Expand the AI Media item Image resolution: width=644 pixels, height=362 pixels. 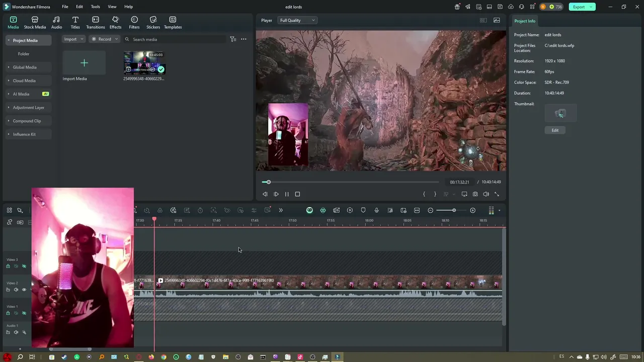pyautogui.click(x=9, y=94)
